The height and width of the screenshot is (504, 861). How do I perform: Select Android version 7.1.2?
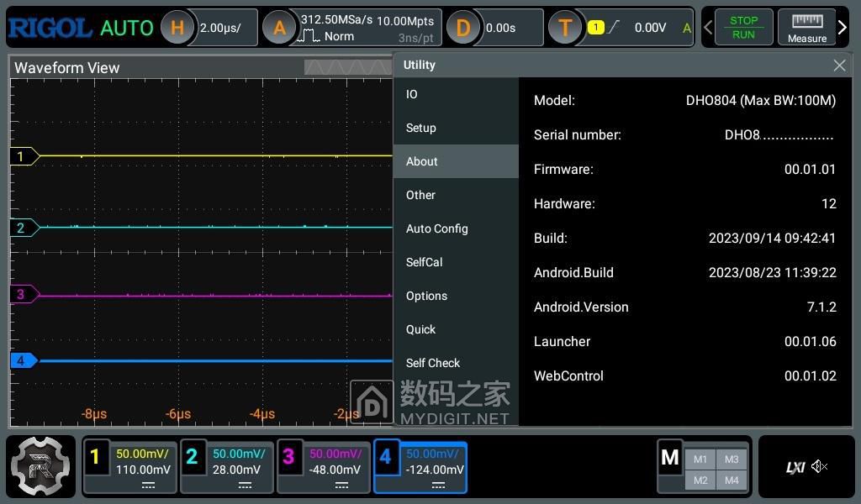tap(821, 307)
